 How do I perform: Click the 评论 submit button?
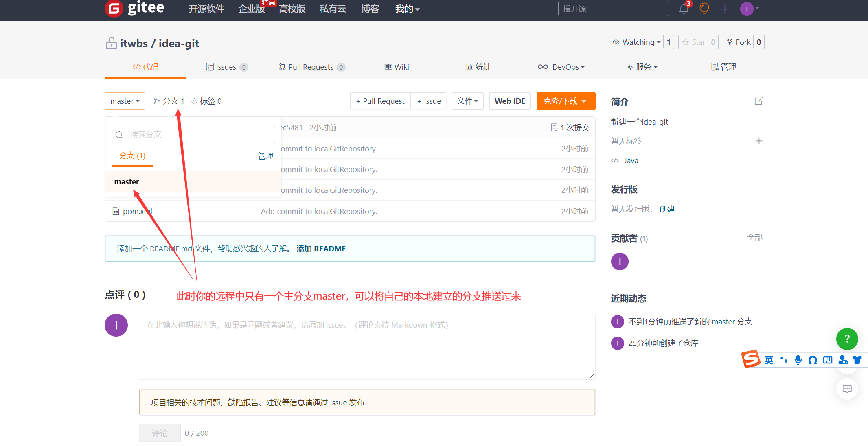point(160,433)
